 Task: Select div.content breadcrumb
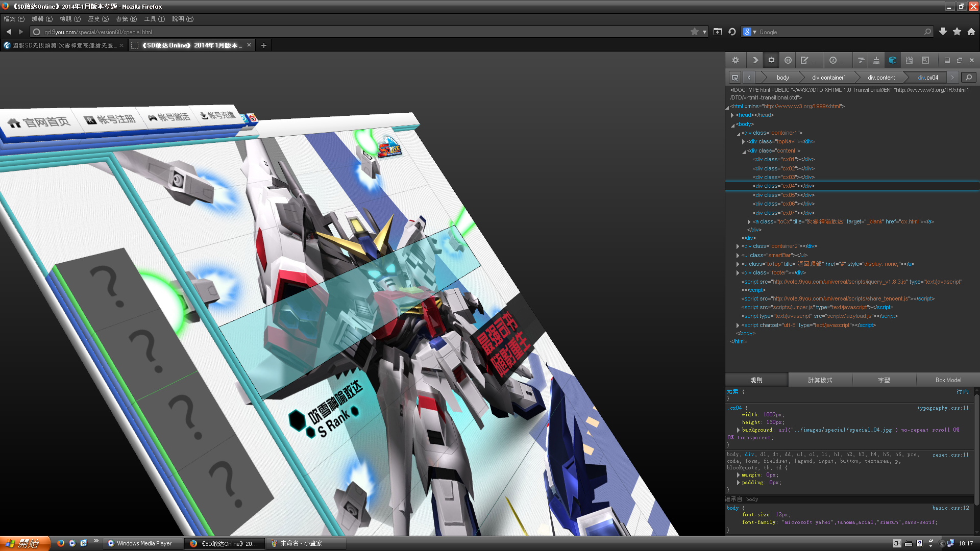[881, 78]
